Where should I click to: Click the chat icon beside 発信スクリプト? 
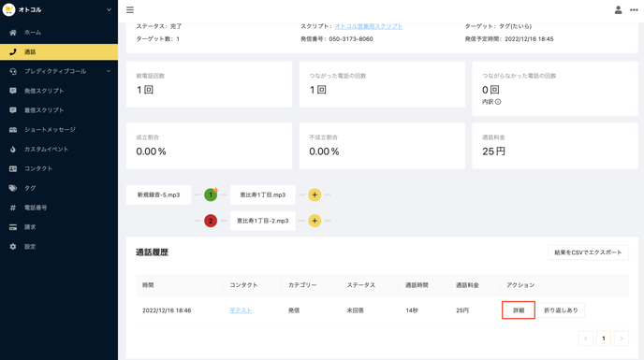13,91
